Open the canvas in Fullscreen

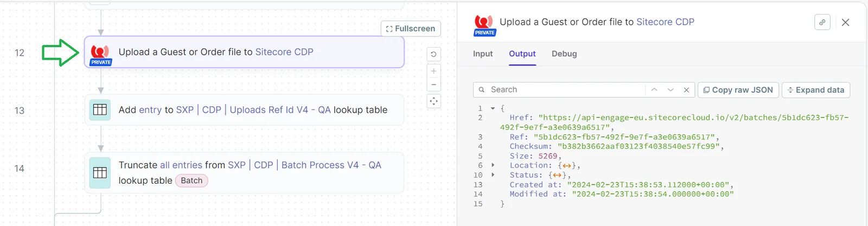coord(411,29)
